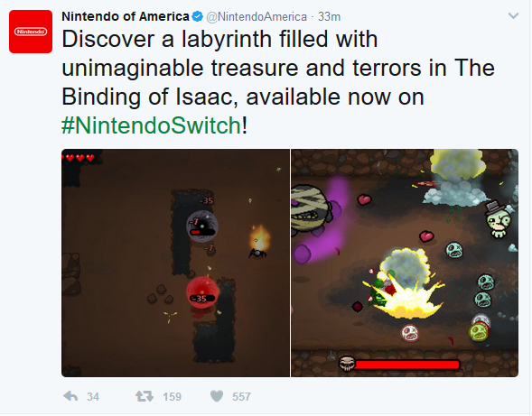Viewport: 532px width, 416px height.
Task: Click the Nintendo red avatar logo
Action: (31, 32)
